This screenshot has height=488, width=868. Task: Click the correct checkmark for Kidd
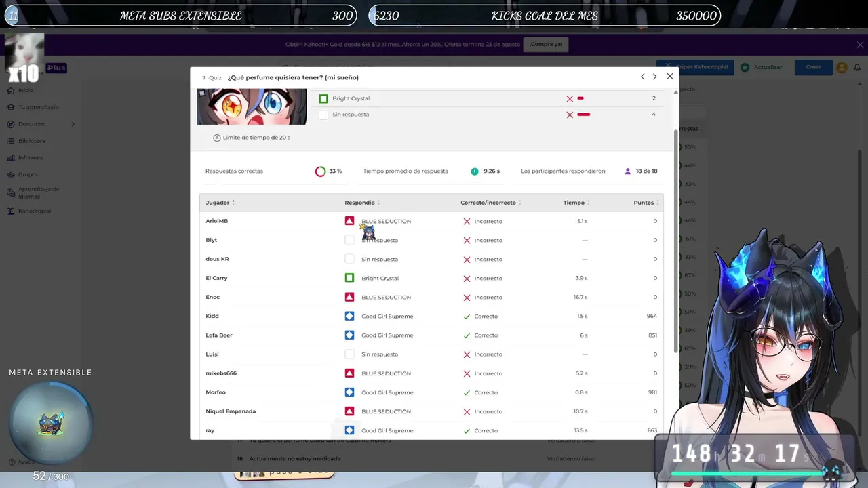coord(467,316)
